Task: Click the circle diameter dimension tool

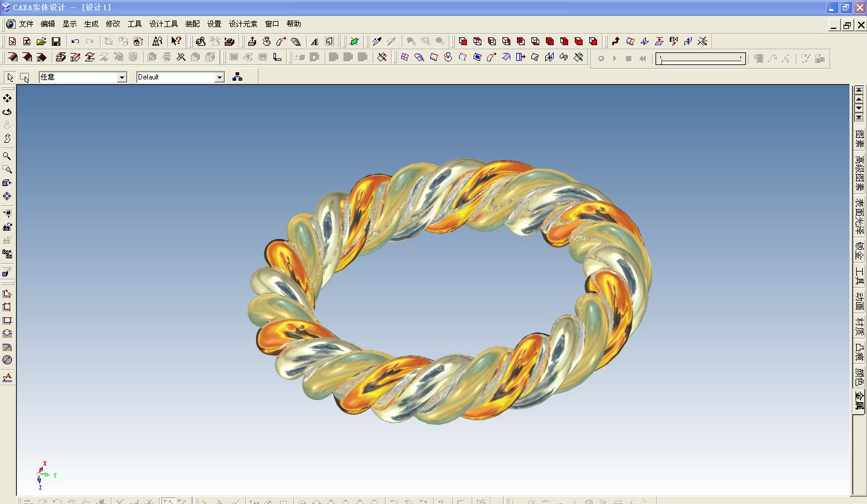Action: click(7, 359)
